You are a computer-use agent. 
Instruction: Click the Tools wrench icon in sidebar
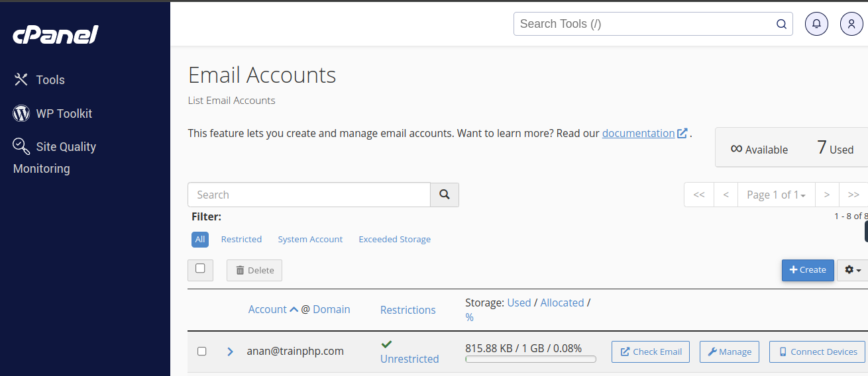click(21, 79)
